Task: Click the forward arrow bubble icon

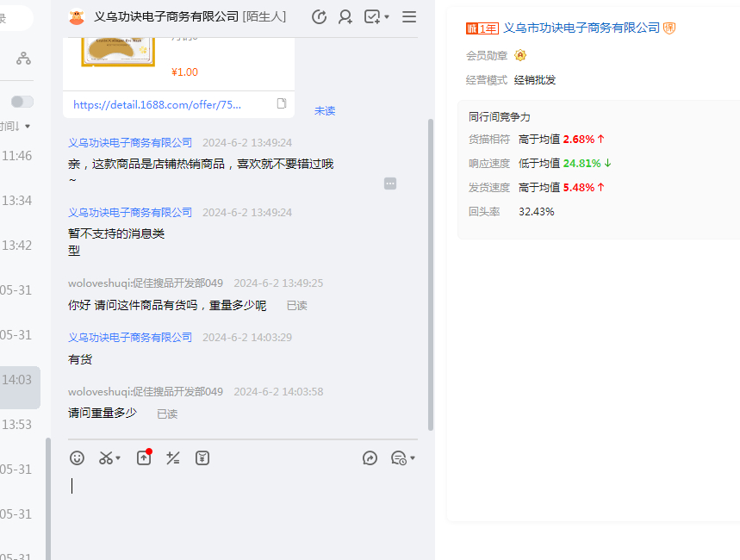Action: tap(370, 458)
